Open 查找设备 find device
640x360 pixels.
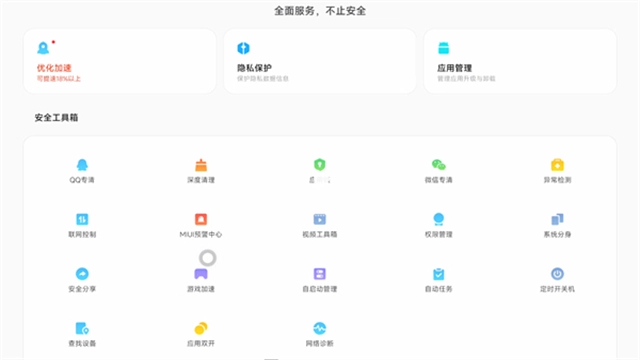tap(82, 335)
